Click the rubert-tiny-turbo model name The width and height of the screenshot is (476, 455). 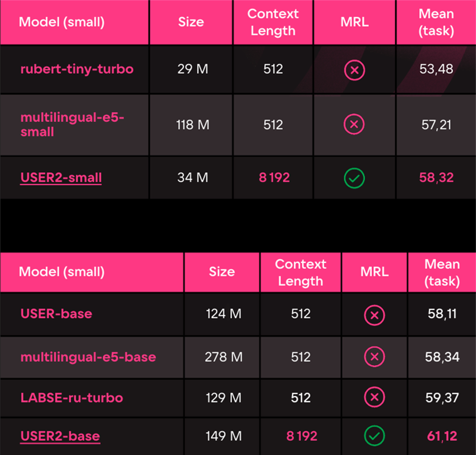[x=77, y=69]
